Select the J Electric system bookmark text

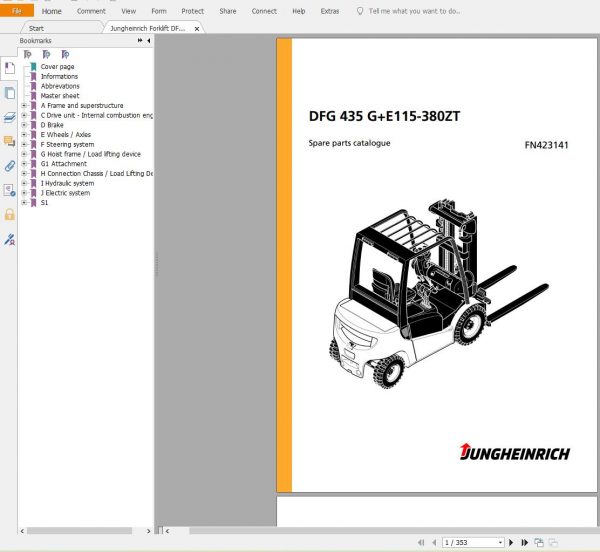click(65, 193)
